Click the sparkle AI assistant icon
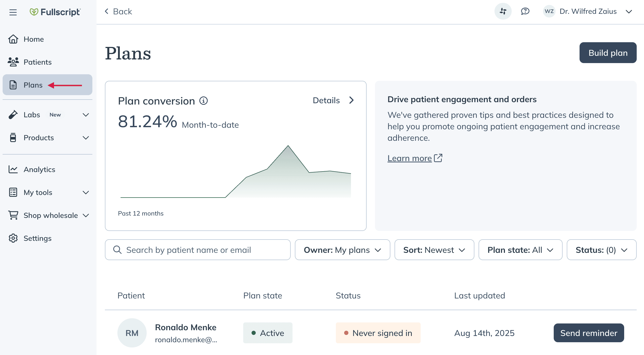 point(503,11)
